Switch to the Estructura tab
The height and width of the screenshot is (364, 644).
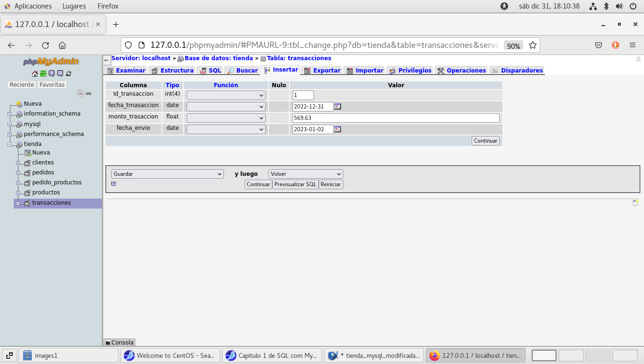[x=172, y=71]
